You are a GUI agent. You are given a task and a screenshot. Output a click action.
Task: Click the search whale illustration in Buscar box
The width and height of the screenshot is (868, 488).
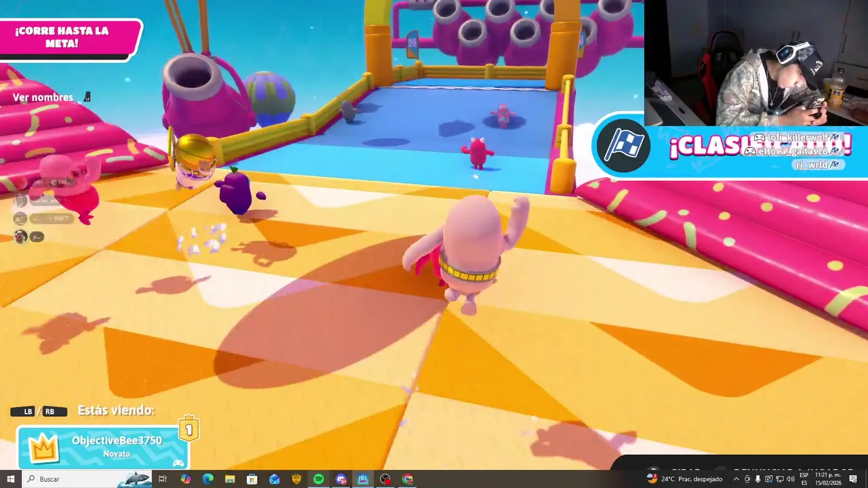click(x=134, y=479)
